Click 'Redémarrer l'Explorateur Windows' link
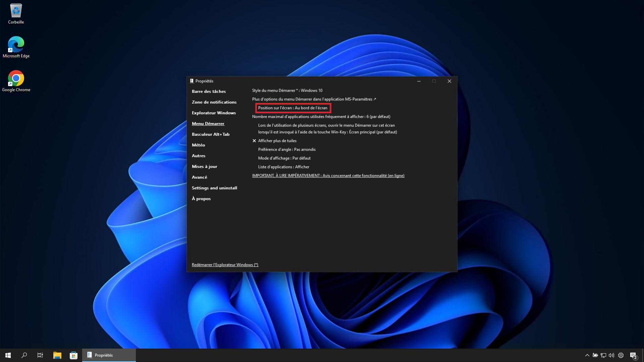The width and height of the screenshot is (644, 362). pos(225,265)
